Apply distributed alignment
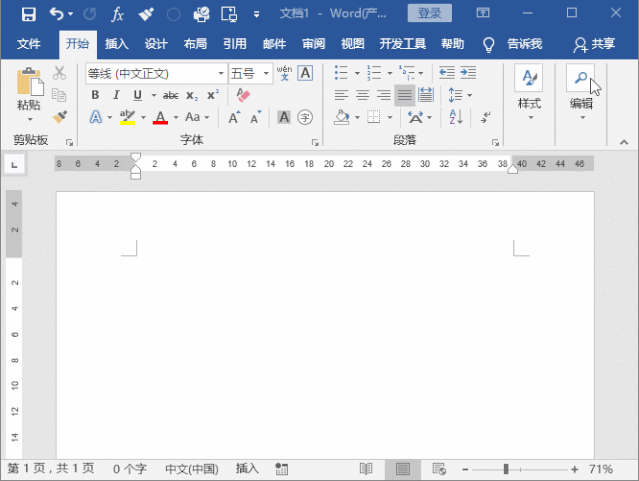This screenshot has height=481, width=639. coord(426,95)
